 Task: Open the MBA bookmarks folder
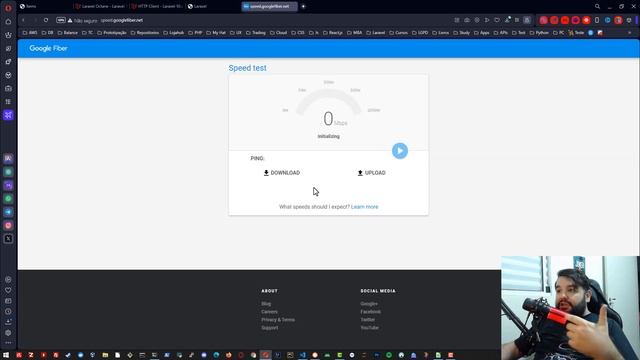point(354,33)
